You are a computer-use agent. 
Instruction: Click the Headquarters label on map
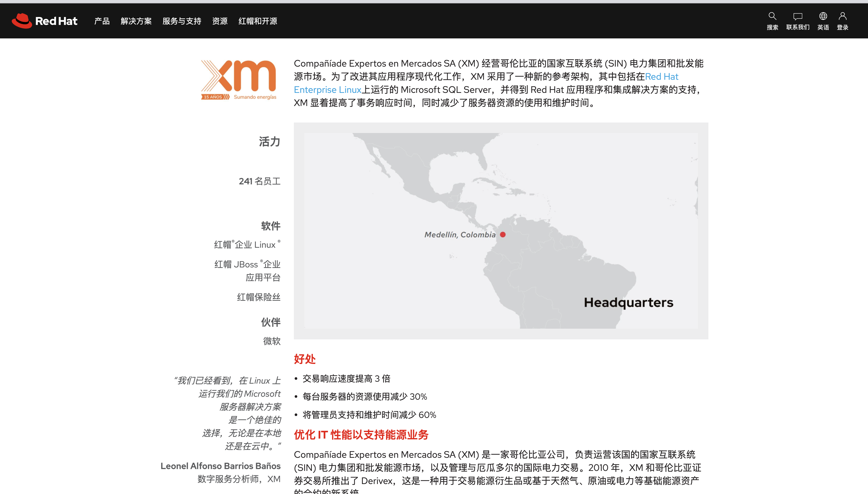pos(628,303)
